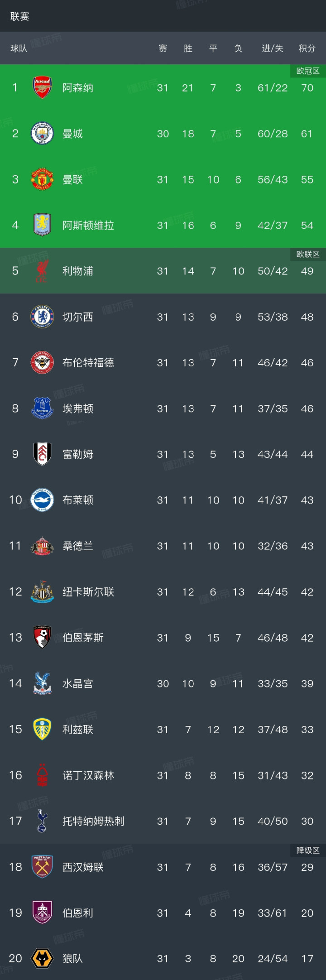326x980 pixels.
Task: Click the Arsenal club crest
Action: [x=42, y=87]
